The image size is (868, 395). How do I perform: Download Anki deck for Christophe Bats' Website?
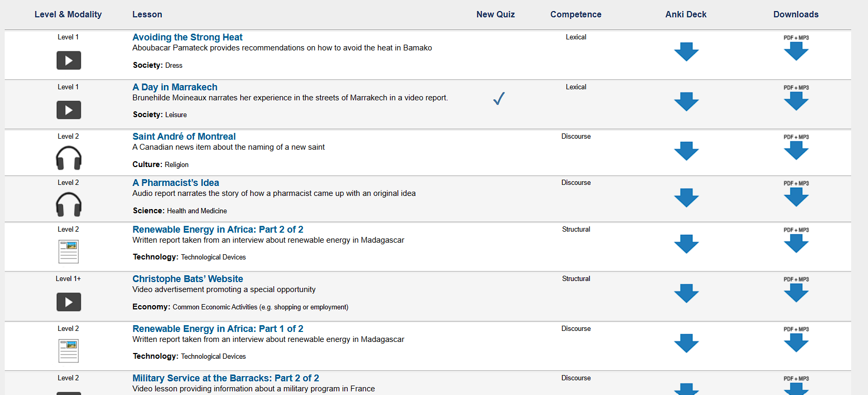click(x=686, y=294)
